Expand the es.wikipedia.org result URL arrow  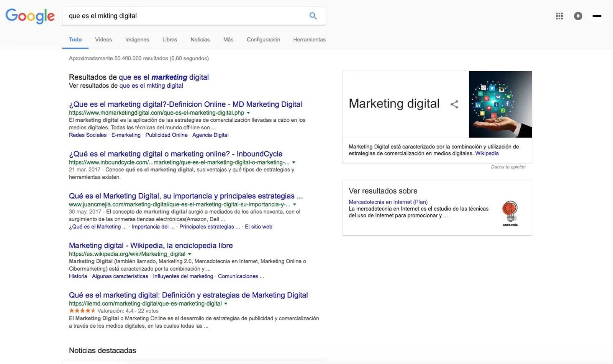click(189, 254)
